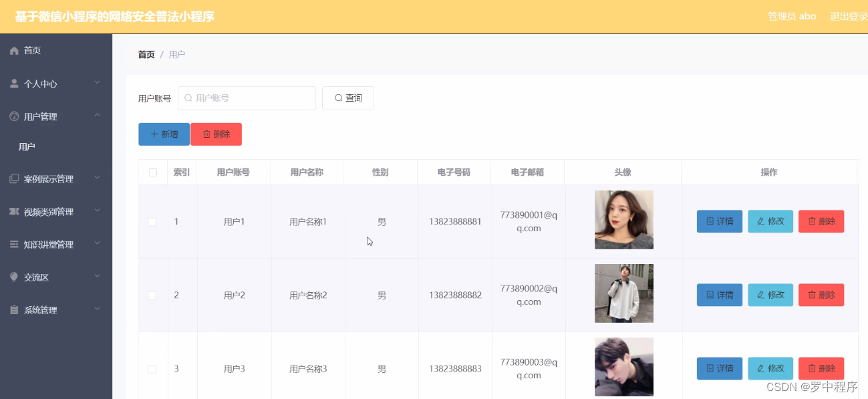This screenshot has height=399, width=868.
Task: Open 系统管理 via its document icon
Action: (13, 309)
